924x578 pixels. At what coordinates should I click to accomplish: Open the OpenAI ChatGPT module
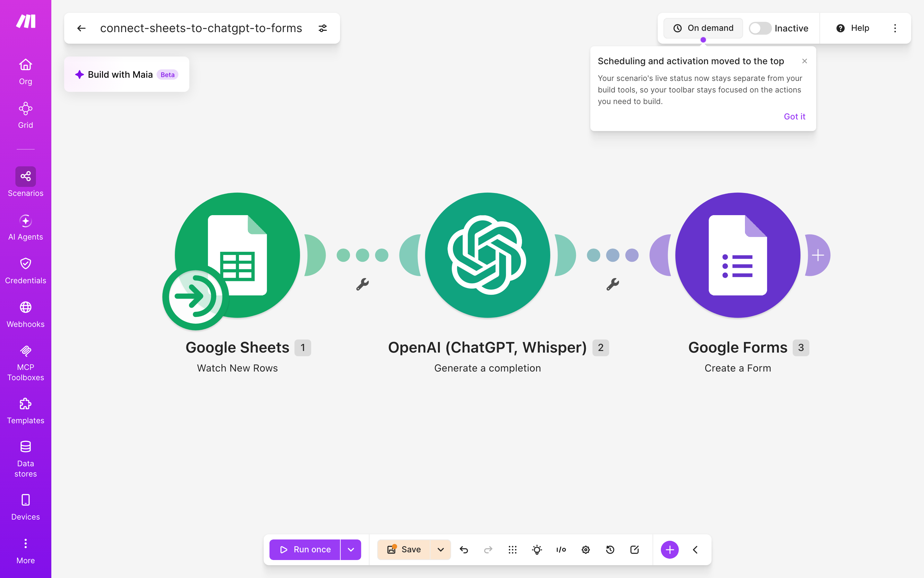[x=487, y=255]
